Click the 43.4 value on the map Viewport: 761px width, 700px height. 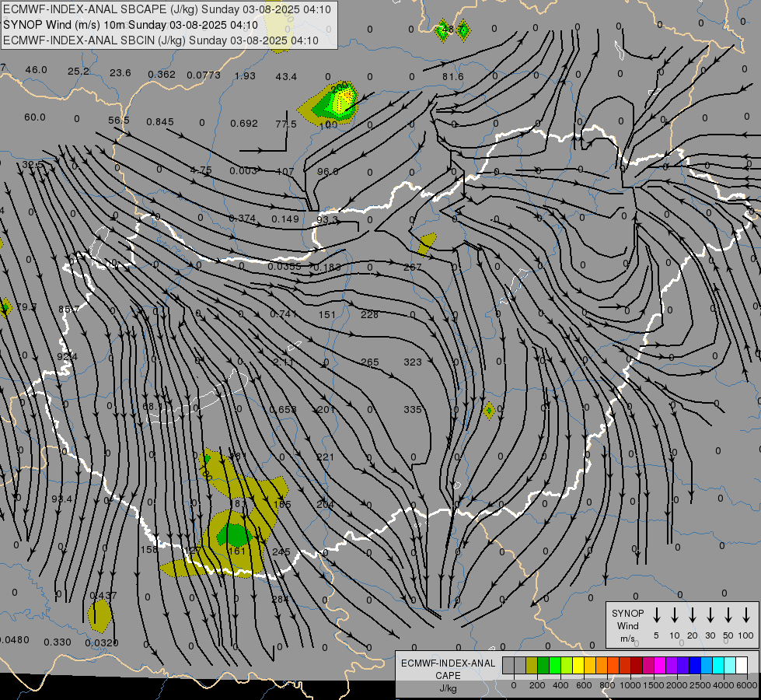(286, 77)
